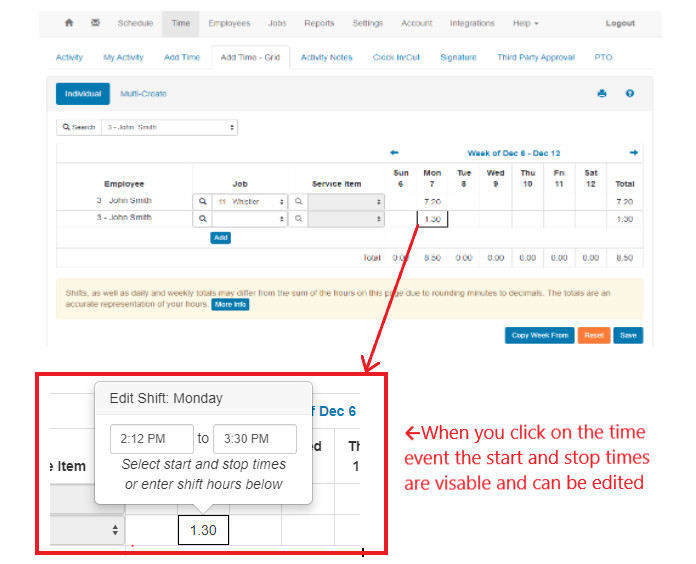
Task: Click the Logout link
Action: (x=620, y=23)
